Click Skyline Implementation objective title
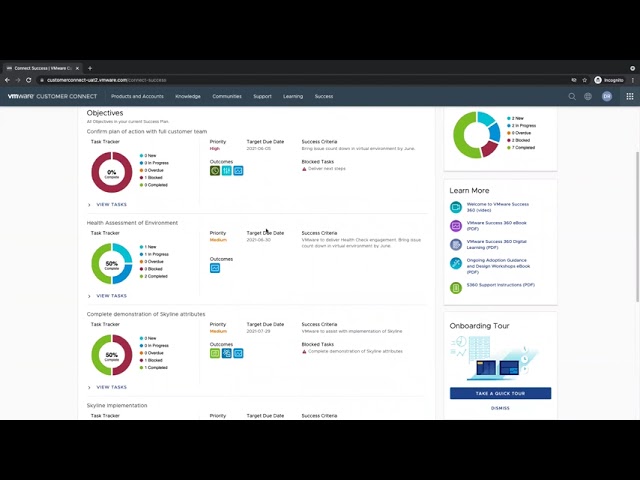 117,405
